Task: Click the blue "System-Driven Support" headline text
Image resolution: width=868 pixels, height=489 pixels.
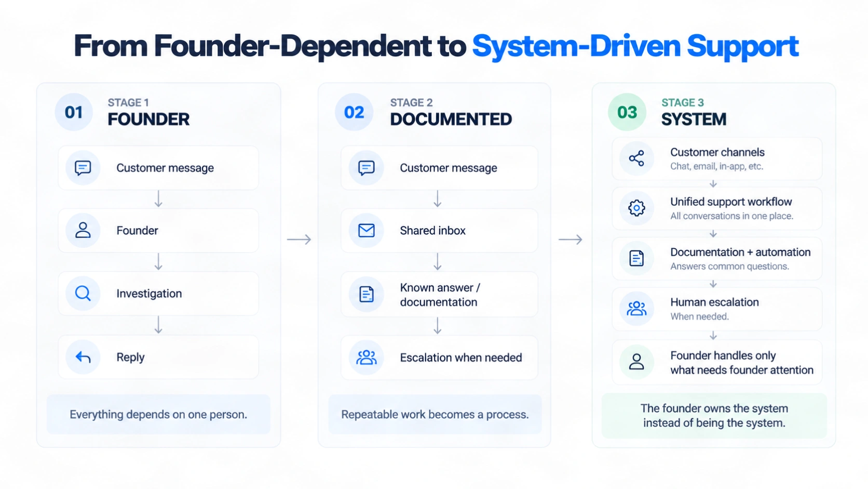Action: 635,46
